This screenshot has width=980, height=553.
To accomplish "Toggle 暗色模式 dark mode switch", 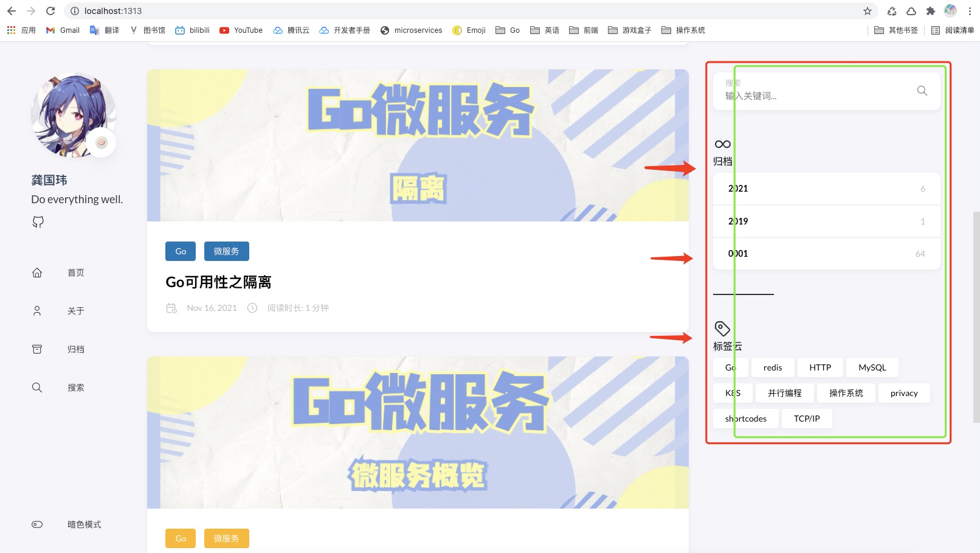I will pos(37,524).
